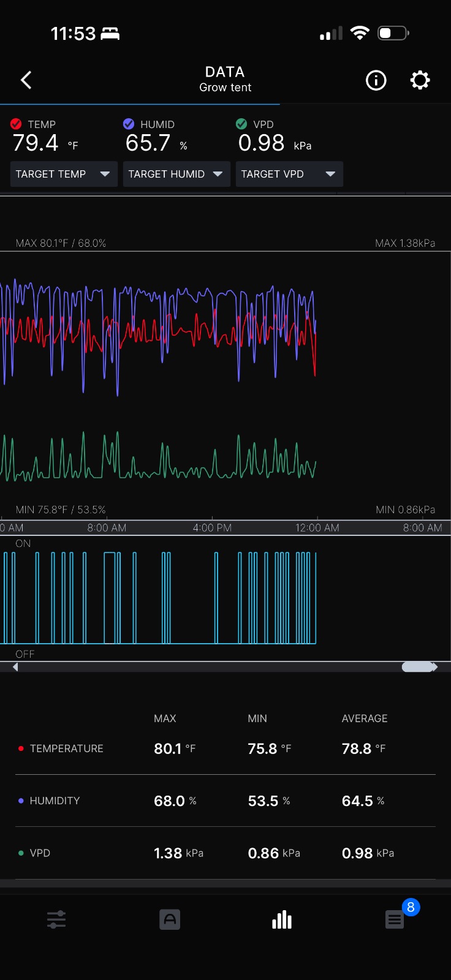Open the info circle icon

[x=376, y=80]
